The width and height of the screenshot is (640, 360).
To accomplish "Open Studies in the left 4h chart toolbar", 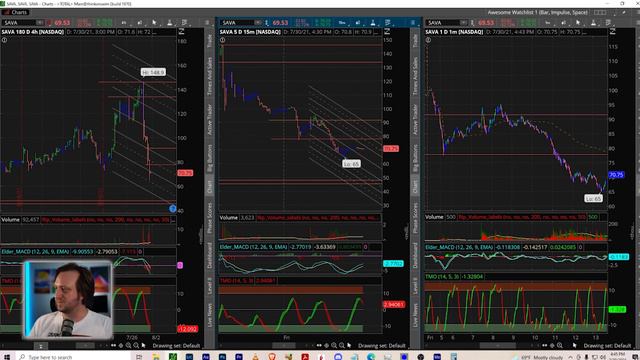I will 140,22.
